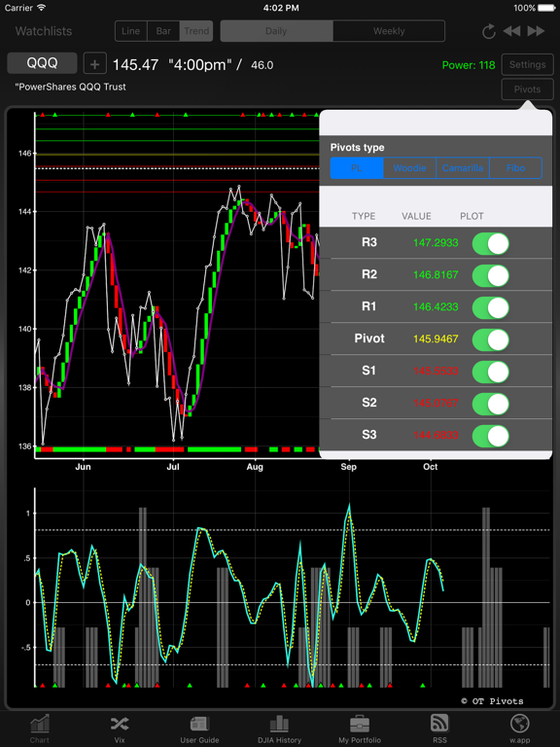Toggle R2 plot switch off
The width and height of the screenshot is (560, 747).
[490, 276]
